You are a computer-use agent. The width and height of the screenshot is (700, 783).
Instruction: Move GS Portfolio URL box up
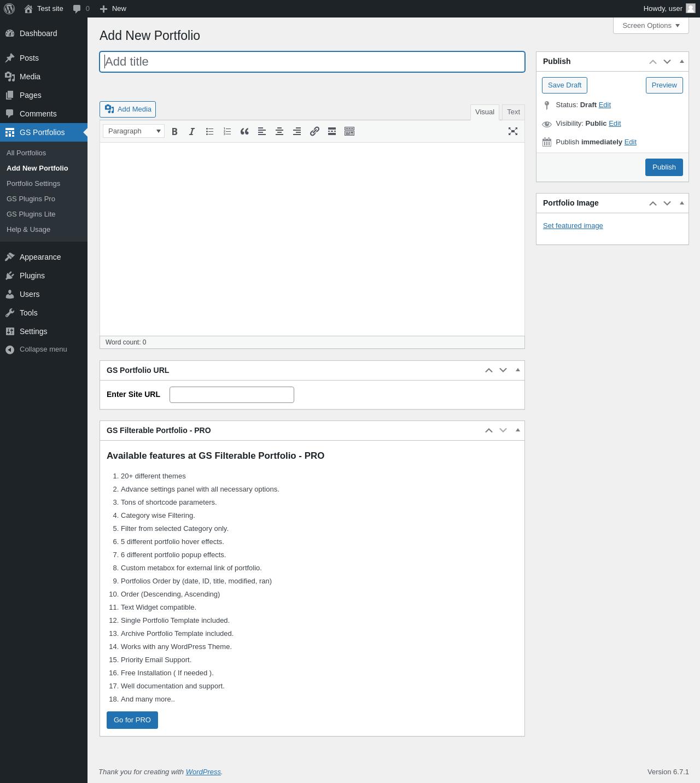(x=489, y=371)
